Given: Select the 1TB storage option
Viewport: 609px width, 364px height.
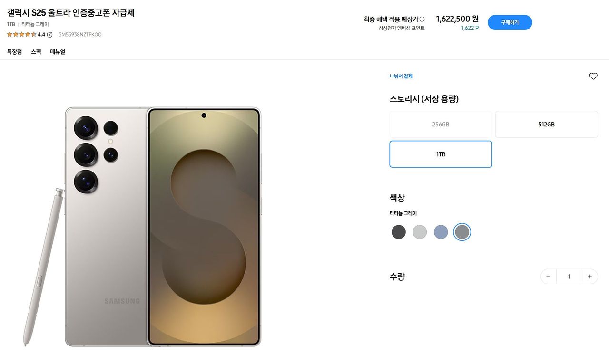Looking at the screenshot, I should point(441,154).
